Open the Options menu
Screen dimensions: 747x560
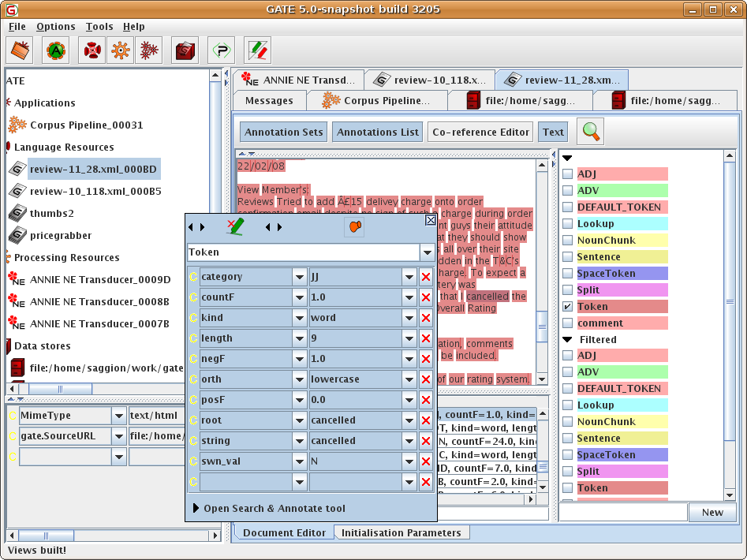click(x=56, y=27)
